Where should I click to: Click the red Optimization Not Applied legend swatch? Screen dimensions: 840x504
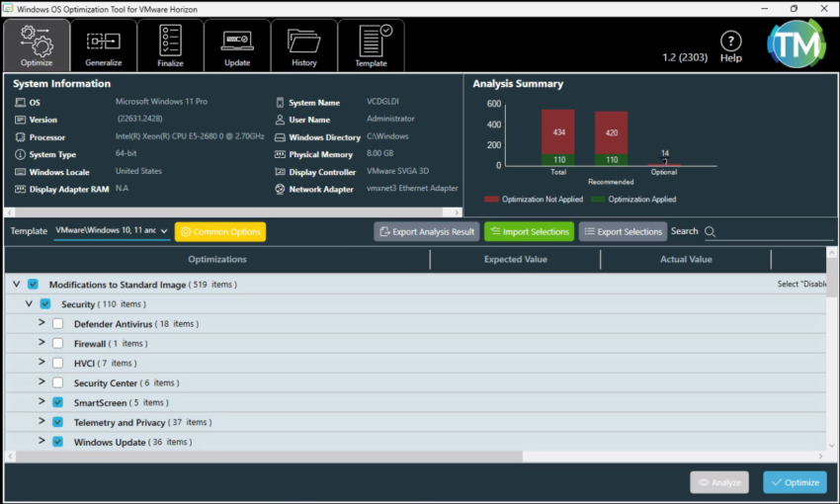coord(491,200)
